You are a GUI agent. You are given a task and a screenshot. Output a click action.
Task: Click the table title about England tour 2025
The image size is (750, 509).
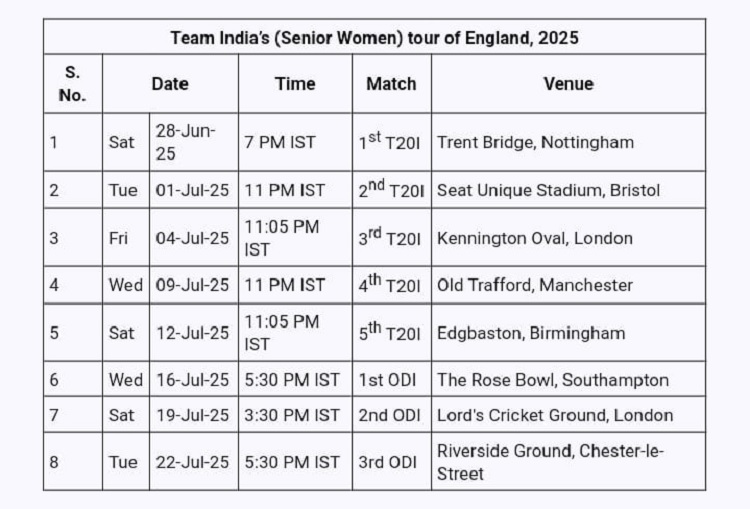click(x=375, y=37)
